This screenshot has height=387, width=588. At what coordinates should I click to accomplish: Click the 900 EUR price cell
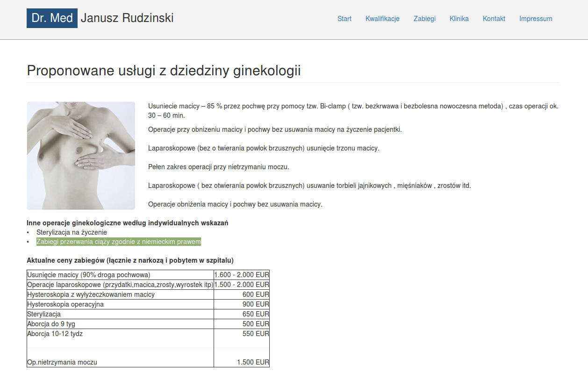click(x=242, y=304)
